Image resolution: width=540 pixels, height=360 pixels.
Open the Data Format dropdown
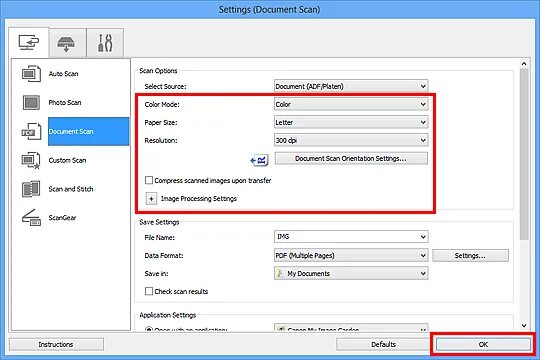(x=351, y=256)
